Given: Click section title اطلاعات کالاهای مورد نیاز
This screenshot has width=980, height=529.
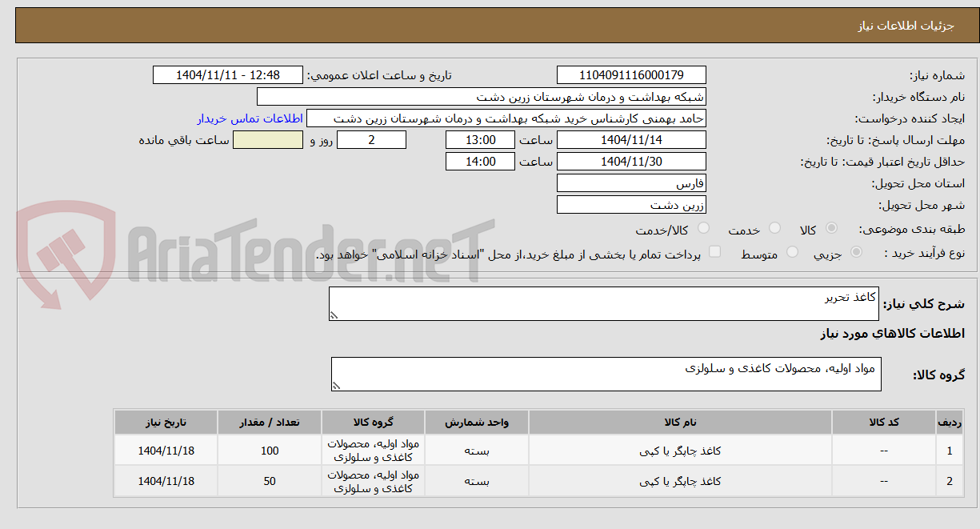Looking at the screenshot, I should pos(892,333).
